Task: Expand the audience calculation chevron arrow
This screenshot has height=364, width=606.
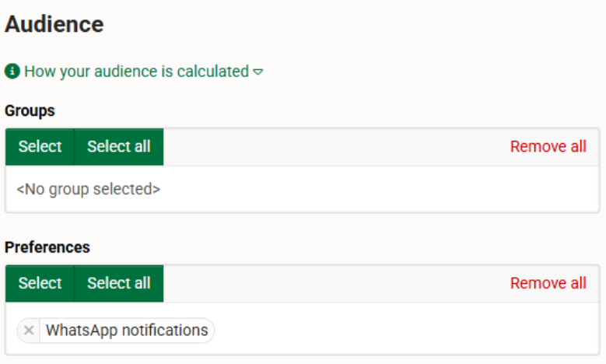Action: [257, 72]
